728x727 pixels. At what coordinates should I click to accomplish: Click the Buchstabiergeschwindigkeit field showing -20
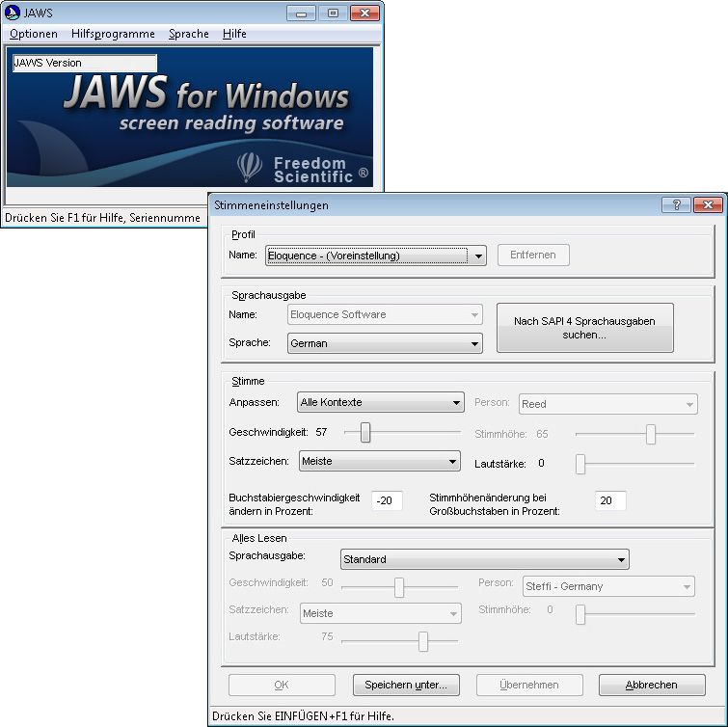pos(387,500)
